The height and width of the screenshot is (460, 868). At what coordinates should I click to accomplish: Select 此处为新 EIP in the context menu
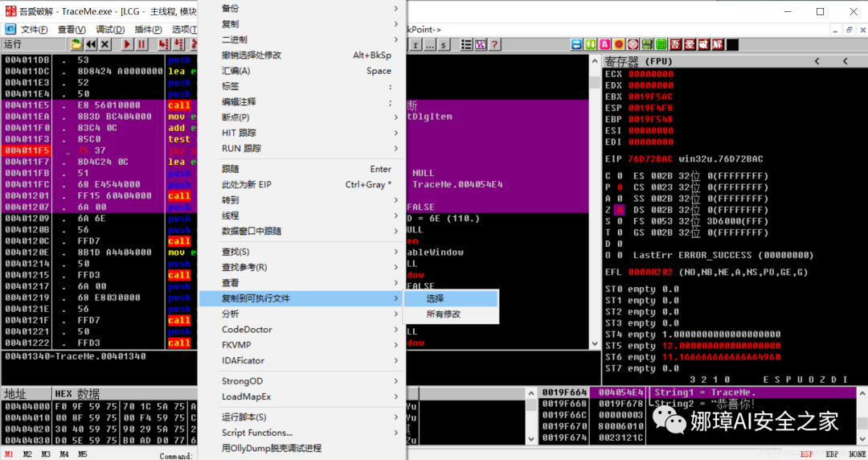(302, 184)
